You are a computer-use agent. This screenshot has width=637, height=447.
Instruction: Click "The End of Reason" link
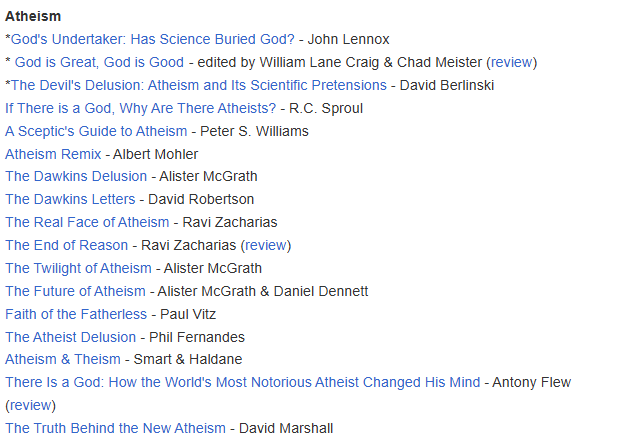tap(66, 245)
